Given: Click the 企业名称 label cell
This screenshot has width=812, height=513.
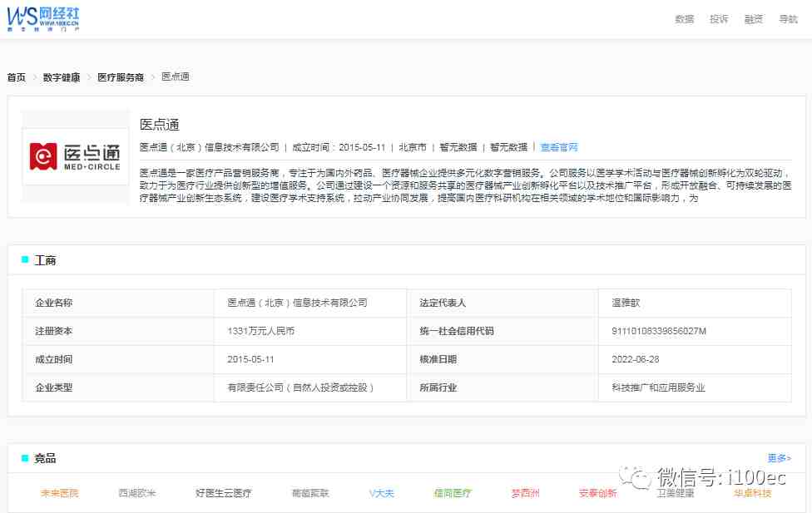Looking at the screenshot, I should [54, 303].
